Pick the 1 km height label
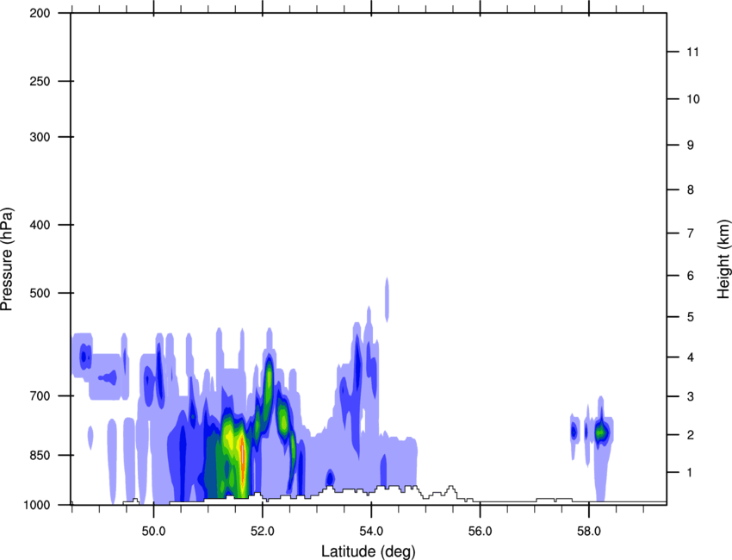732x560 pixels. [690, 473]
